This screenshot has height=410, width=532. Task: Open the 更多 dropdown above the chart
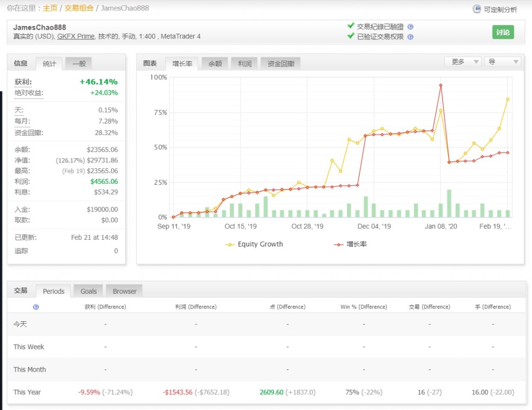(462, 62)
